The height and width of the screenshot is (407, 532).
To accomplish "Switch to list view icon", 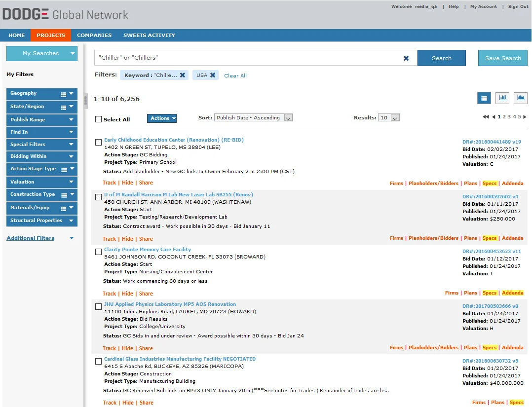I will tap(484, 98).
